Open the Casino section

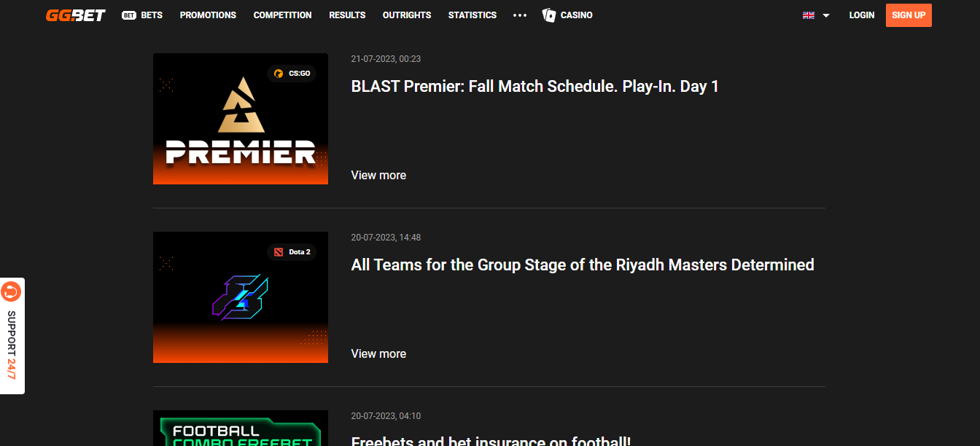point(567,15)
